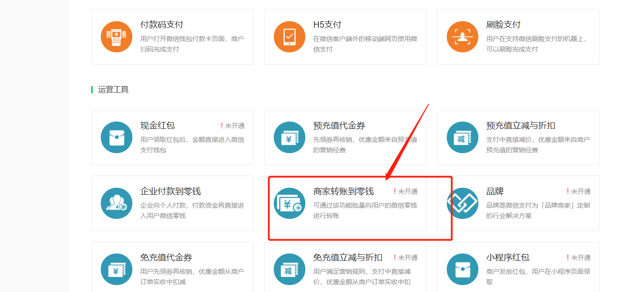This screenshot has height=292, width=644.
Task: Click the 免充值立减与折扣 discount icon
Action: click(x=290, y=270)
